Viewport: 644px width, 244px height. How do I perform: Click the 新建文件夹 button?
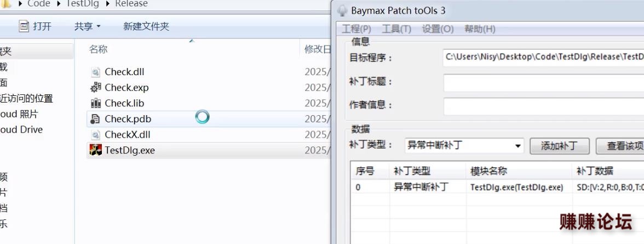146,26
